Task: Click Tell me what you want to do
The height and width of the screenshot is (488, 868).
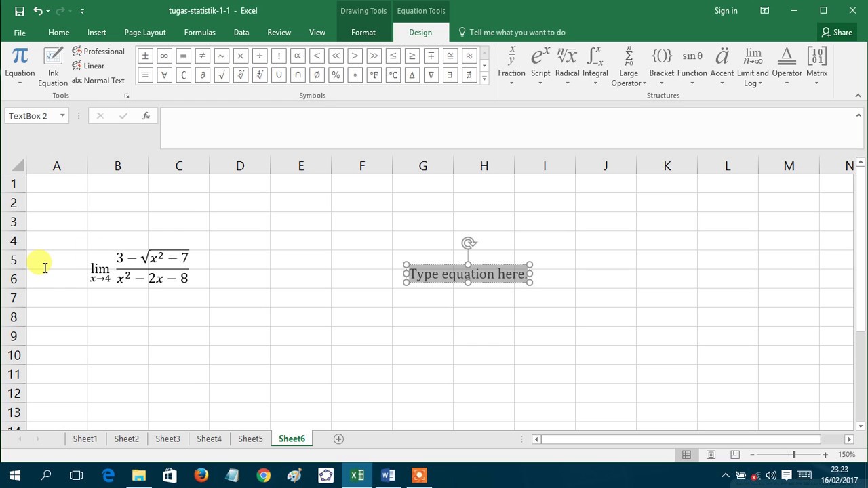Action: (x=512, y=33)
